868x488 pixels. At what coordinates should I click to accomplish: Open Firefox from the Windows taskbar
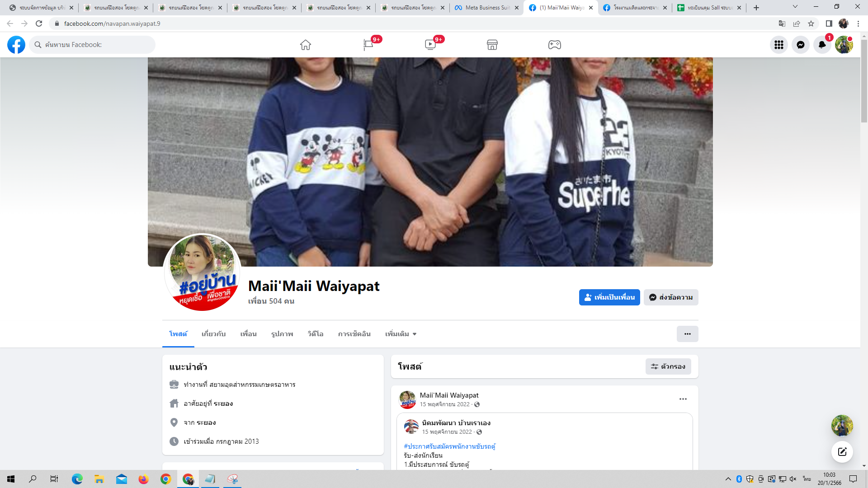(144, 479)
